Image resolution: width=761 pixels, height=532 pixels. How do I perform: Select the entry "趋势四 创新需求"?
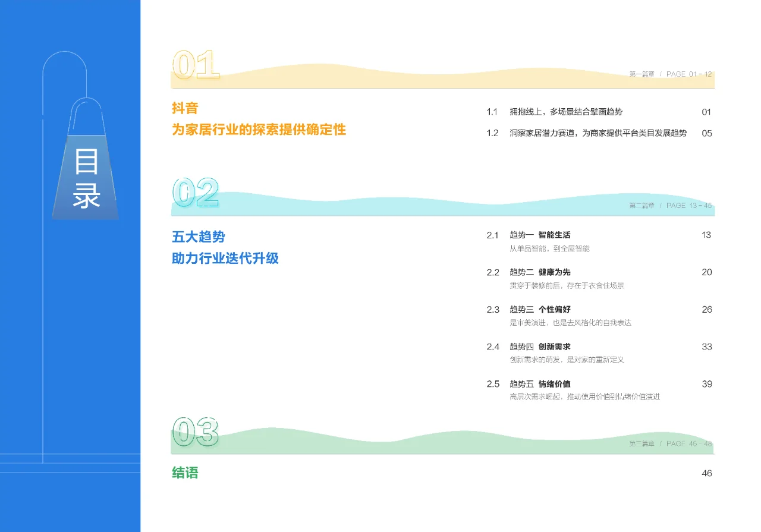coord(540,347)
